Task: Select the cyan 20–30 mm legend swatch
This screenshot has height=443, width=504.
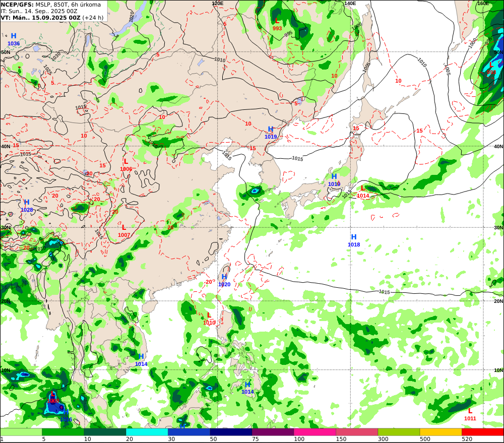Action: click(x=147, y=432)
